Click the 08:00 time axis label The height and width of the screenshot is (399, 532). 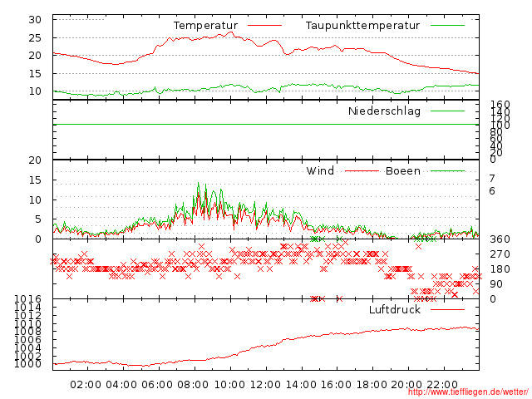(x=193, y=385)
